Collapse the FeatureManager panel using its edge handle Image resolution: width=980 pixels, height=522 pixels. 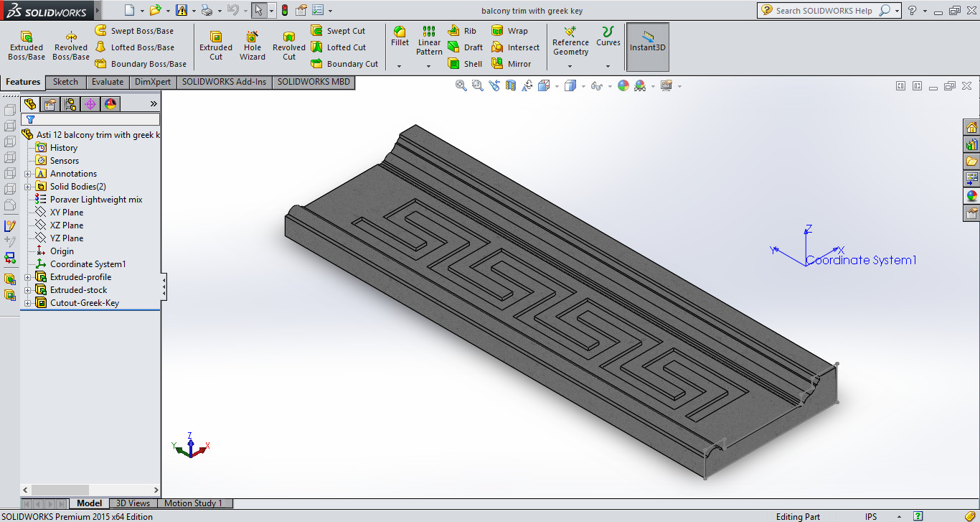[164, 288]
